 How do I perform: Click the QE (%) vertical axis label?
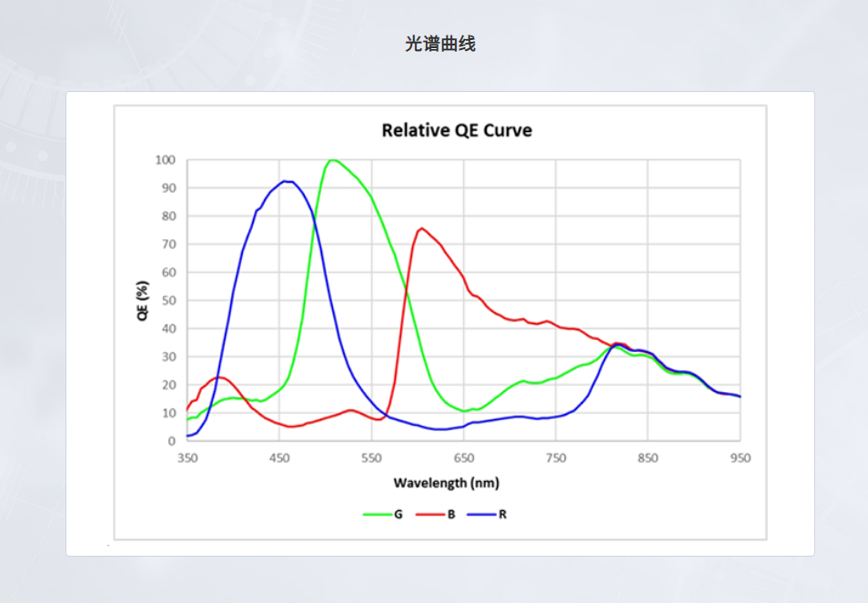[x=143, y=301]
